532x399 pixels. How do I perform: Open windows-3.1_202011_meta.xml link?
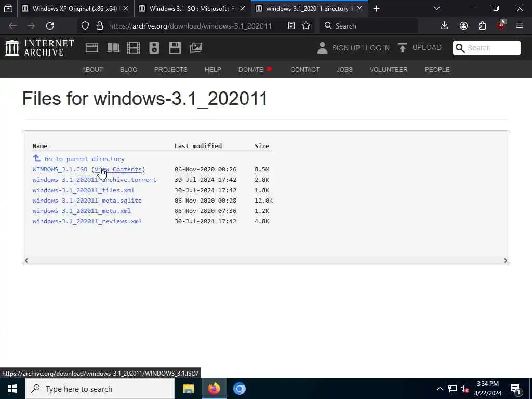click(82, 211)
